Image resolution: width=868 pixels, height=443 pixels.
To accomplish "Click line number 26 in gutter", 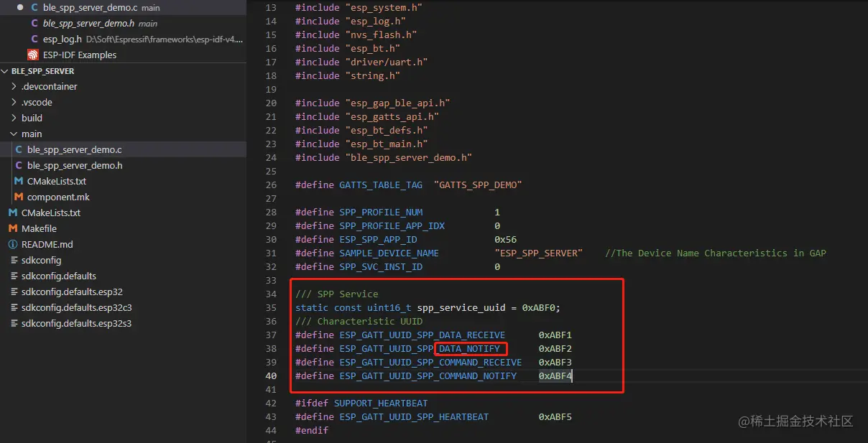I will coord(271,185).
